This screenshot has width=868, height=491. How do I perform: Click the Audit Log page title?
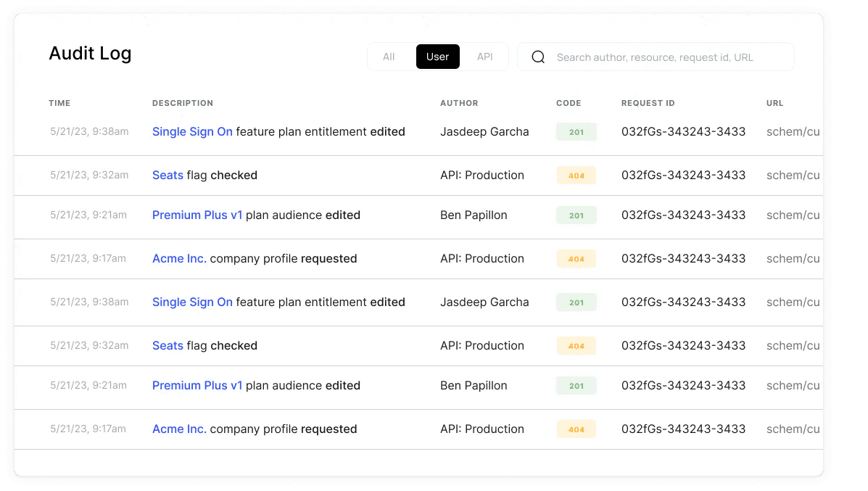(x=90, y=54)
